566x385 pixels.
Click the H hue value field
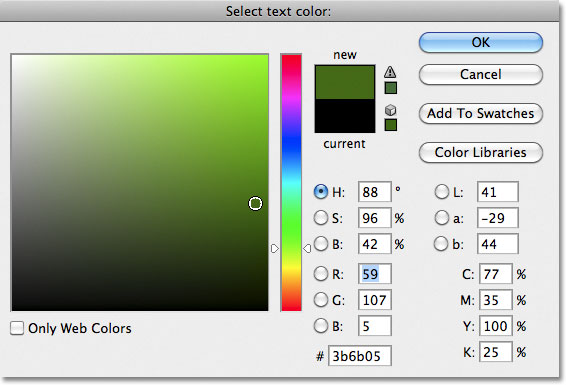point(375,192)
